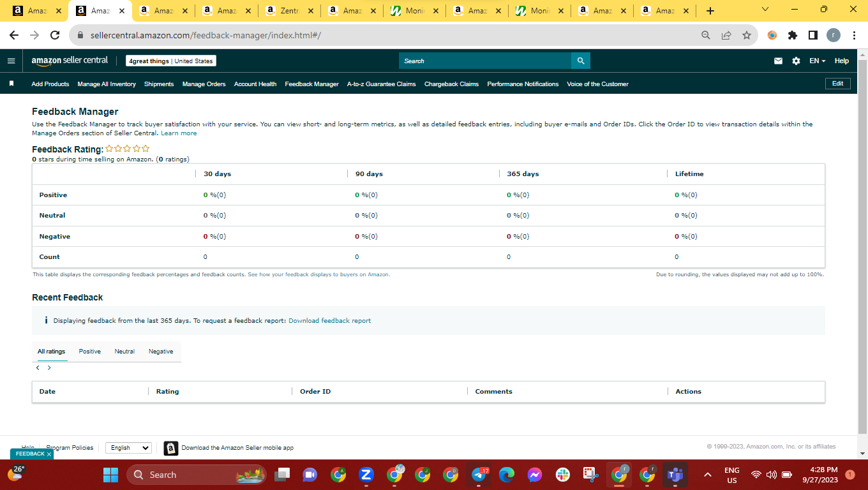Open the Seller Central hamburger menu

pyautogui.click(x=11, y=61)
